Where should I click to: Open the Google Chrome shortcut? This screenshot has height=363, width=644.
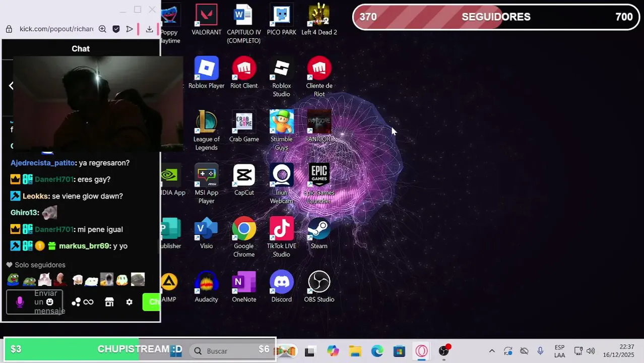pyautogui.click(x=244, y=237)
